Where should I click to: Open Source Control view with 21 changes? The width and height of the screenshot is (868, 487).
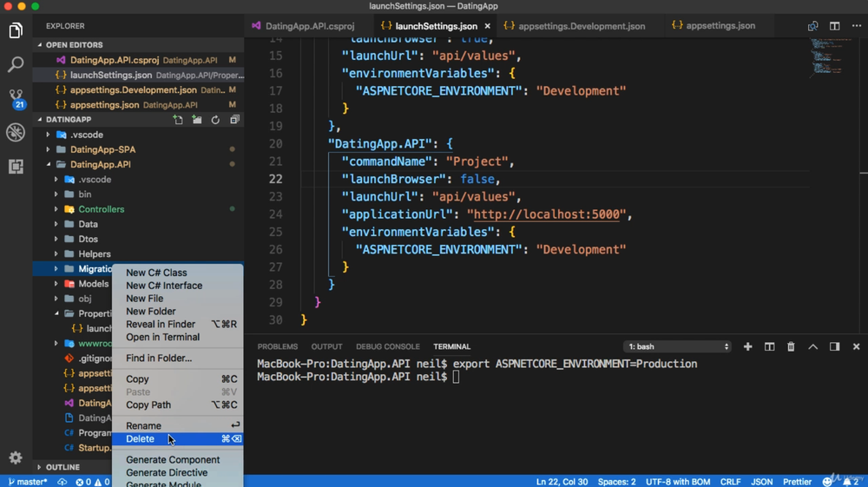click(16, 97)
